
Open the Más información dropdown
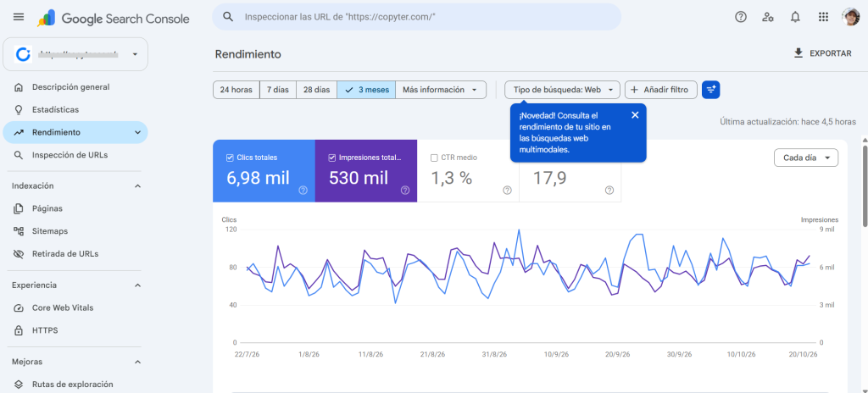(441, 90)
